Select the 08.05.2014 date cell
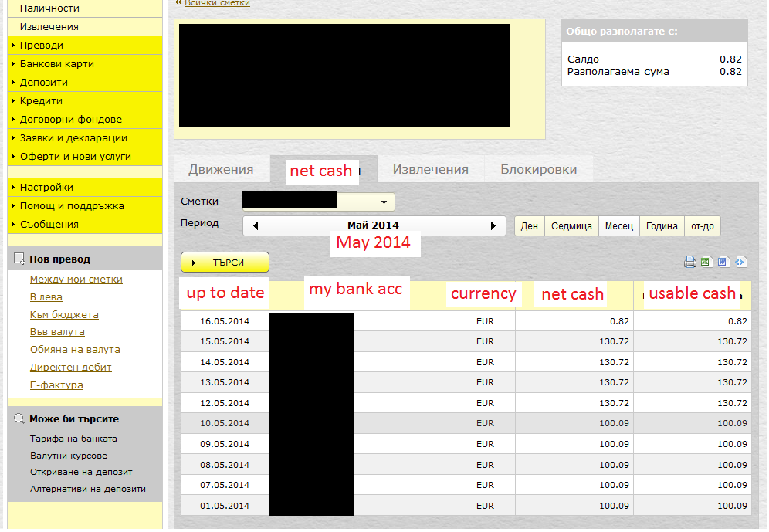Screen dimensions: 769x532 click(x=225, y=464)
